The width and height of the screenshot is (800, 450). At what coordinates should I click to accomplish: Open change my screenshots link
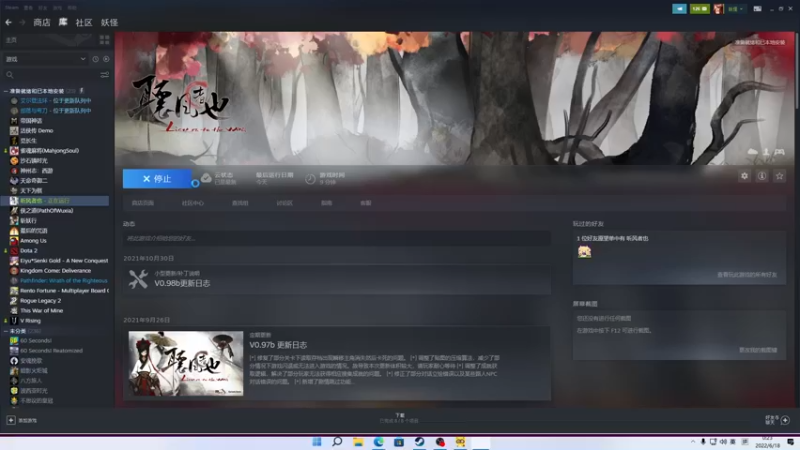(758, 350)
